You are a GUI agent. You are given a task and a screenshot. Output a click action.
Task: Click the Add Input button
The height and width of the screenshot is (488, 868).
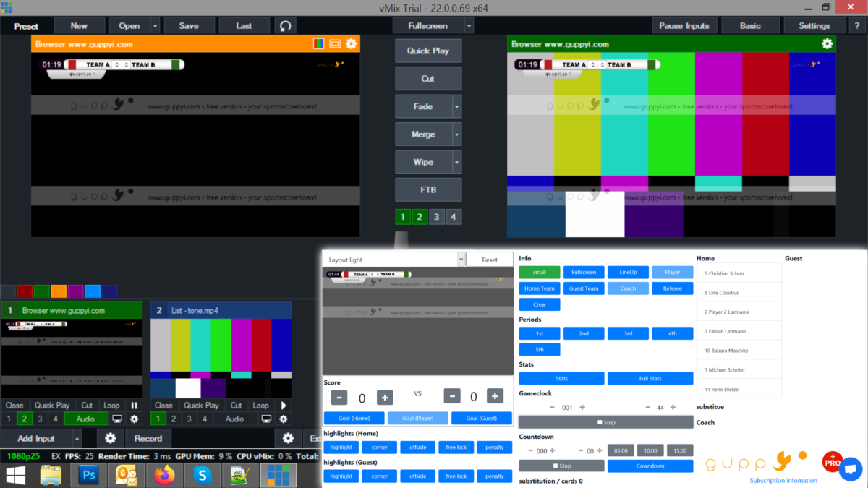click(x=35, y=438)
